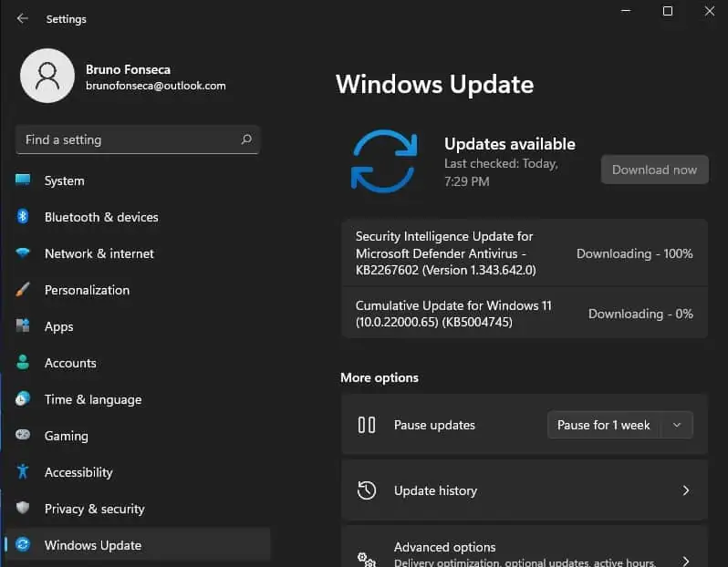
Task: Click the Download now button
Action: coord(655,170)
